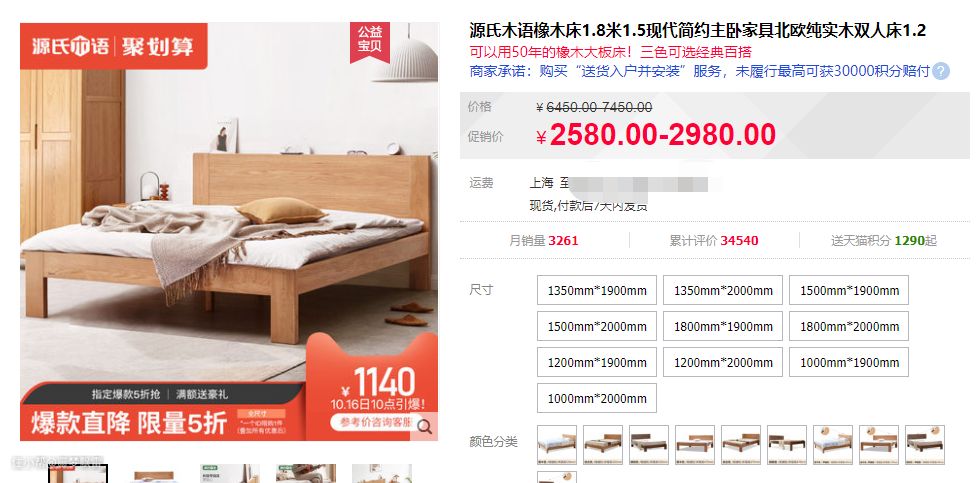978x483 pixels.
Task: Select the last color option in first row
Action: (x=925, y=445)
